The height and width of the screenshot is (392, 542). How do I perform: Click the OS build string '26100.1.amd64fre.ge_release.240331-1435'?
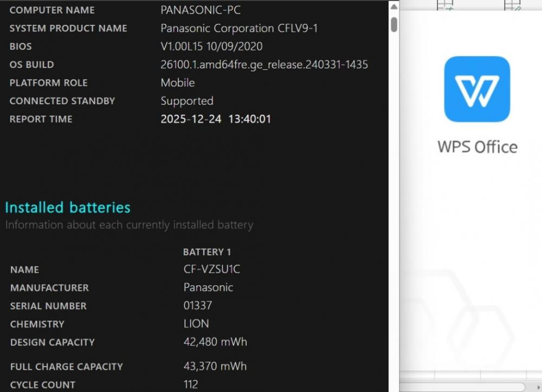coord(264,65)
